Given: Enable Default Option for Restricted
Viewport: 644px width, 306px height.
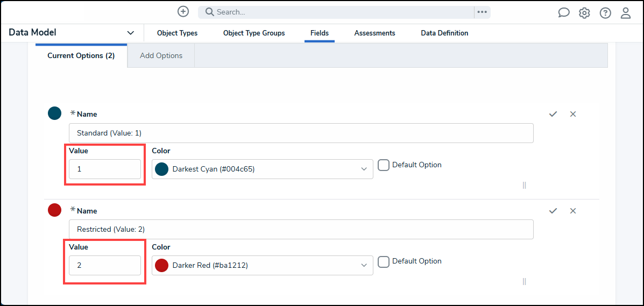Looking at the screenshot, I should pos(384,262).
